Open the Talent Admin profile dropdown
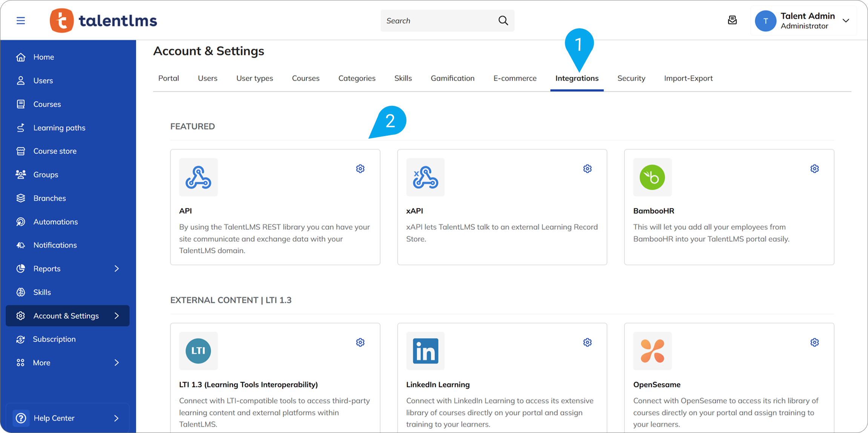The image size is (868, 433). (x=846, y=21)
